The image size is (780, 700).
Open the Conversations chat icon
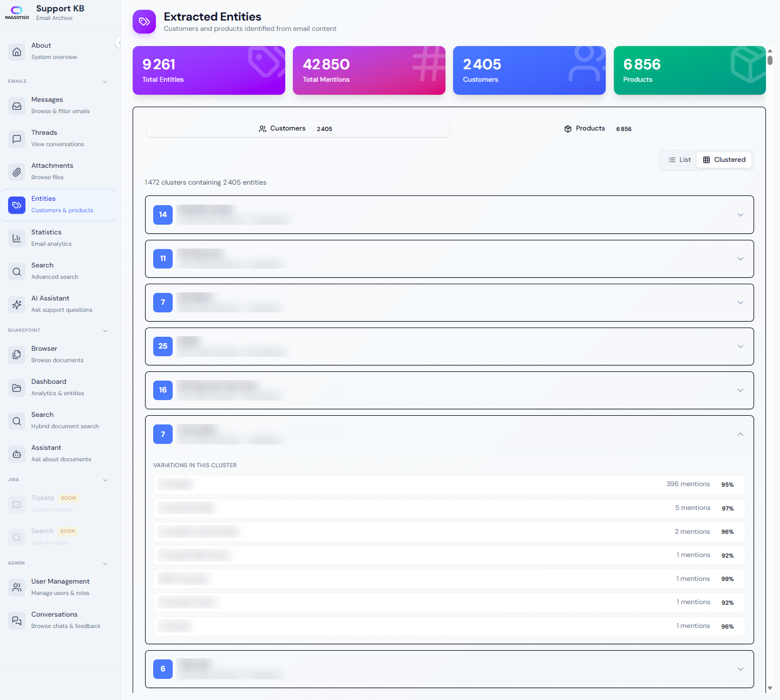point(17,620)
